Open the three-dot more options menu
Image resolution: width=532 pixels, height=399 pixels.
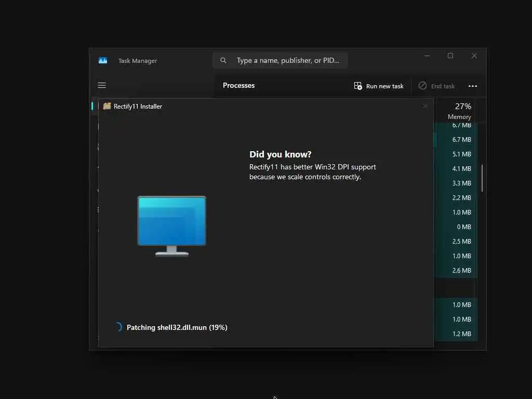473,86
